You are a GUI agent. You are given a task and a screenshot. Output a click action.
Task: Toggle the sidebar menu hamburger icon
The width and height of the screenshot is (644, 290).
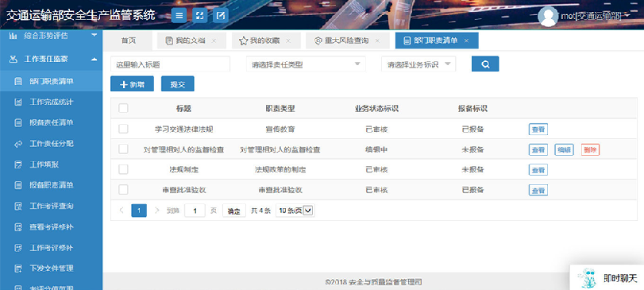pyautogui.click(x=179, y=16)
